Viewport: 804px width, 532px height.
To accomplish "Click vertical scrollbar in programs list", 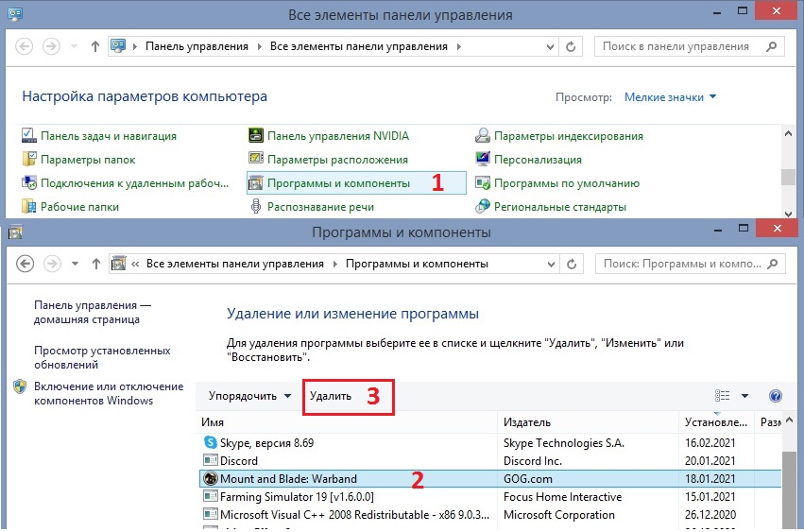I will [x=788, y=489].
